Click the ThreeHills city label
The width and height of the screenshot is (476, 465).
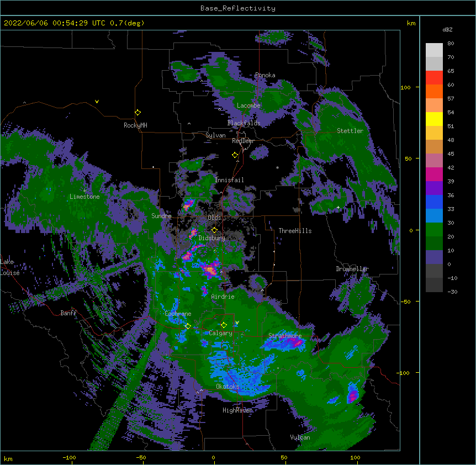[x=295, y=231]
